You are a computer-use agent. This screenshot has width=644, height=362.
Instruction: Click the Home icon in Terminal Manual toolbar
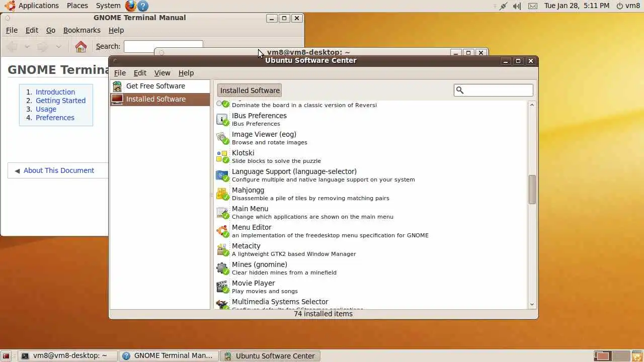tap(81, 47)
